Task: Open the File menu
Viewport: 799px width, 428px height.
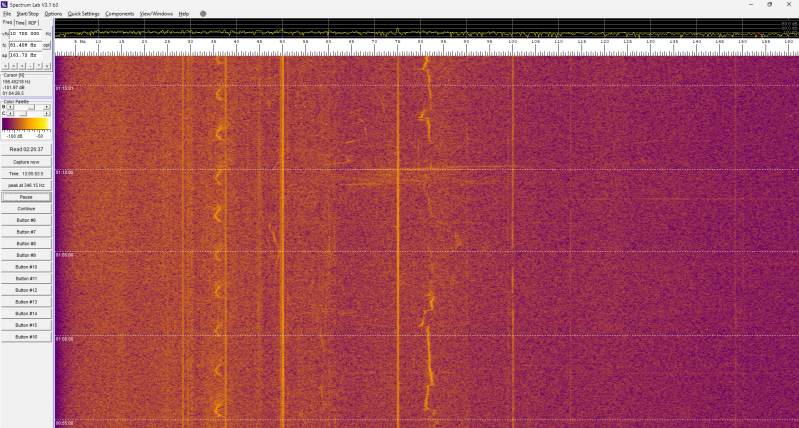Action: click(x=7, y=14)
